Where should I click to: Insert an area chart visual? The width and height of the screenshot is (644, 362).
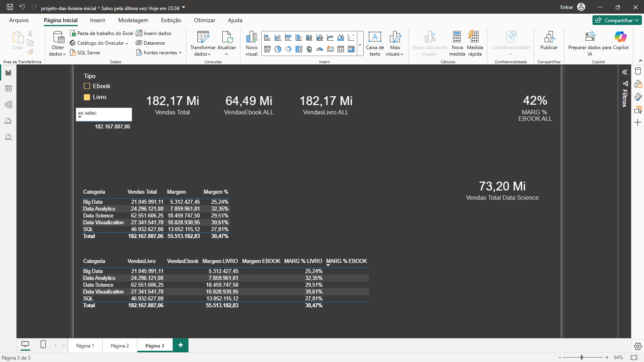point(341,38)
